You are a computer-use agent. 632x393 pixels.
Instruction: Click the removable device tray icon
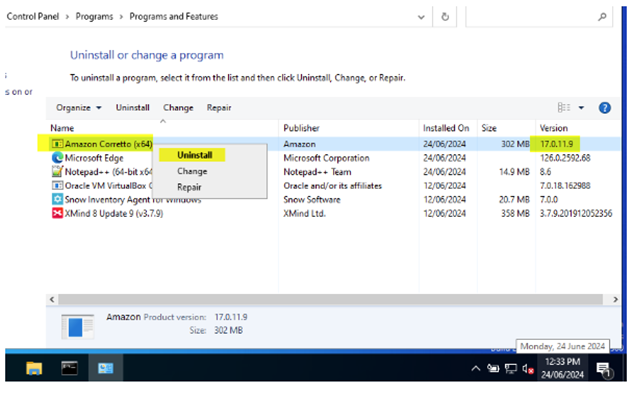click(x=493, y=368)
